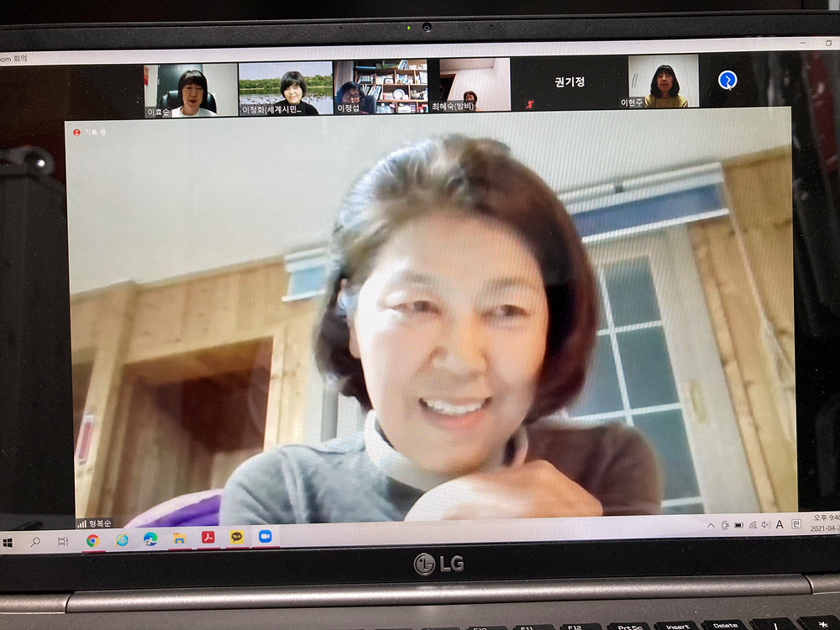
Task: Toggle the Korean/English 한 input mode indicator
Action: 796,524
